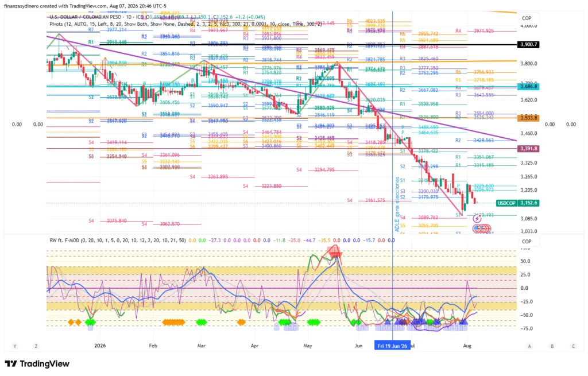
Task: Click the 3,265.0 price scale value
Action: tap(529, 177)
